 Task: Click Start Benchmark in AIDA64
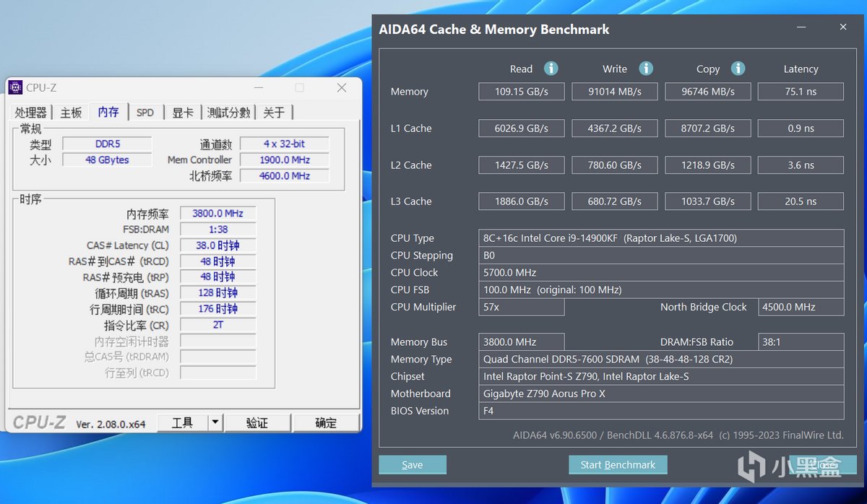tap(618, 465)
